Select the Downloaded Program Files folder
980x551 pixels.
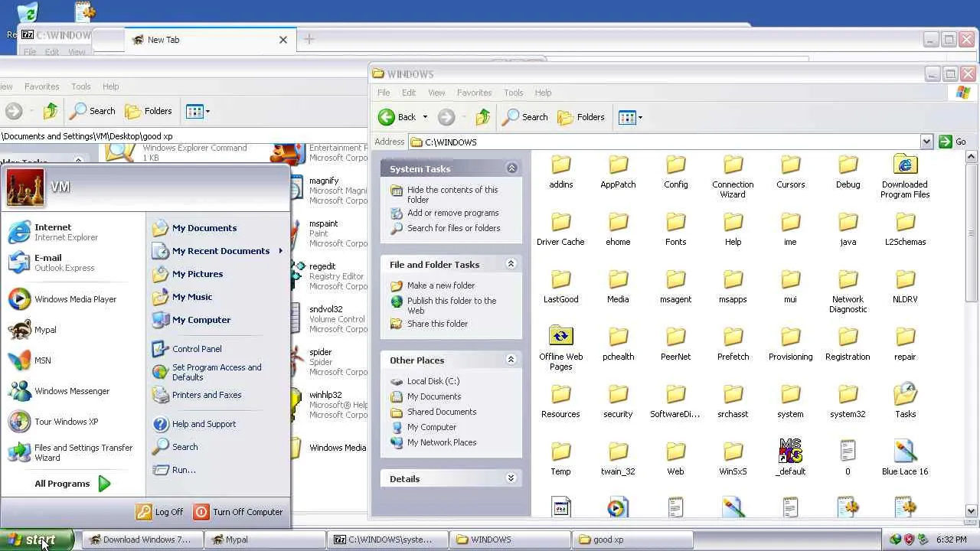(905, 176)
